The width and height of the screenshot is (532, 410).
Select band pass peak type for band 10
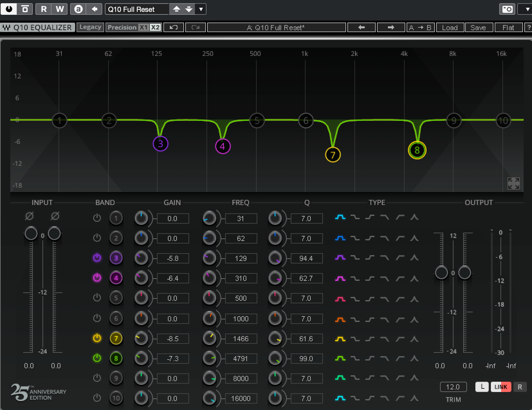coord(414,398)
